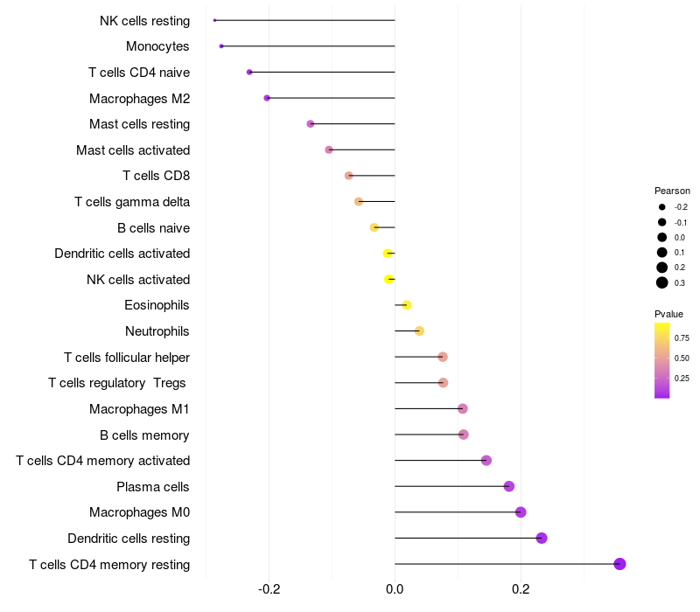Screen dimensions: 700x612
Task: Click the T cells CD8 label
Action: [x=157, y=176]
